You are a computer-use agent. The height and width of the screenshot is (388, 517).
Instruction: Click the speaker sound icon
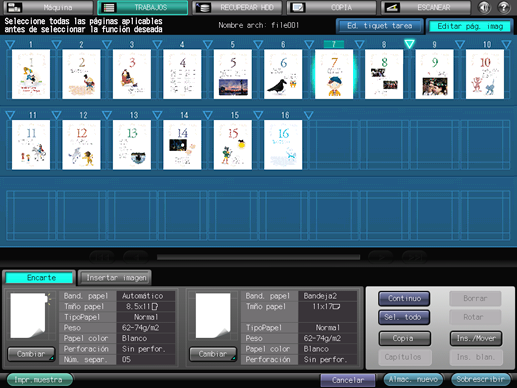tap(484, 7)
